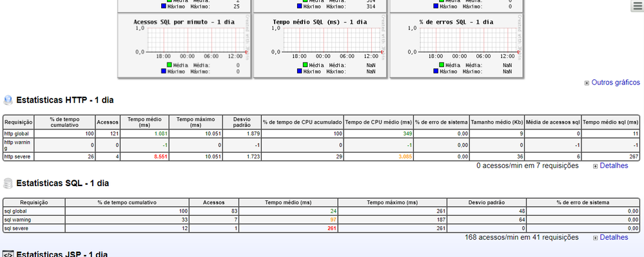Click the Estatísticas HTTP section icon
Image resolution: width=644 pixels, height=257 pixels.
pyautogui.click(x=8, y=100)
